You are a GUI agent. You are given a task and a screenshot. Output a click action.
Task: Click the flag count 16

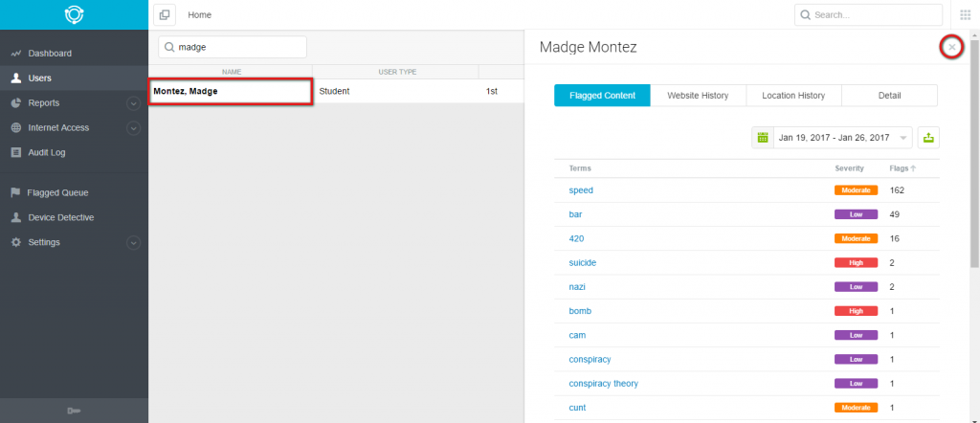coord(895,238)
